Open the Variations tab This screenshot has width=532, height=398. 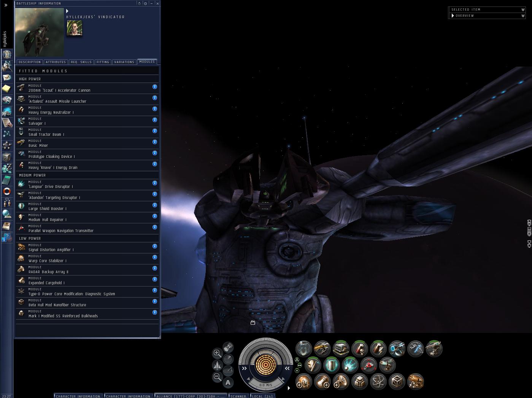124,62
